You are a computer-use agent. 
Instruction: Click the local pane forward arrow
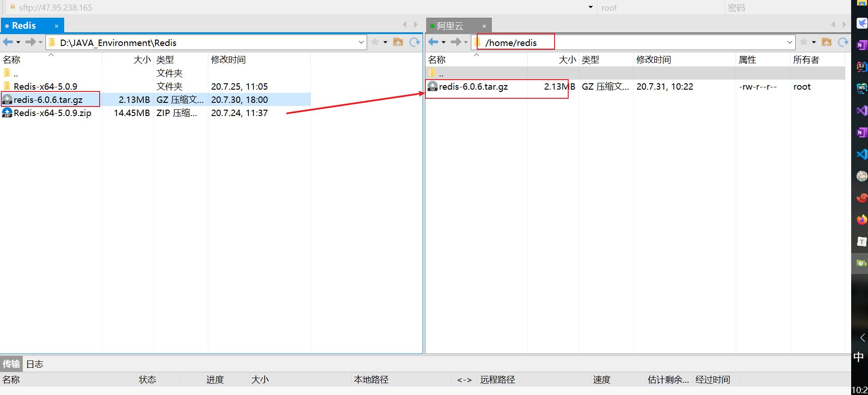point(30,42)
